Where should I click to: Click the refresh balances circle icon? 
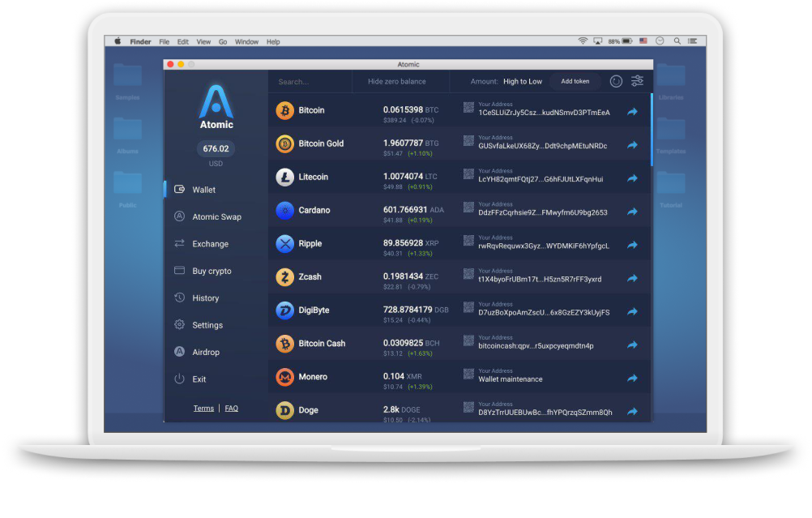coord(616,81)
